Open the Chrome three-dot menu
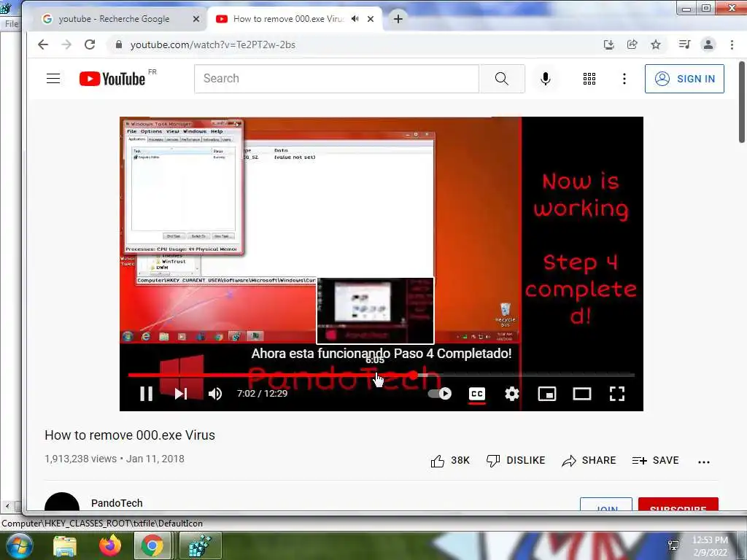 [x=732, y=44]
